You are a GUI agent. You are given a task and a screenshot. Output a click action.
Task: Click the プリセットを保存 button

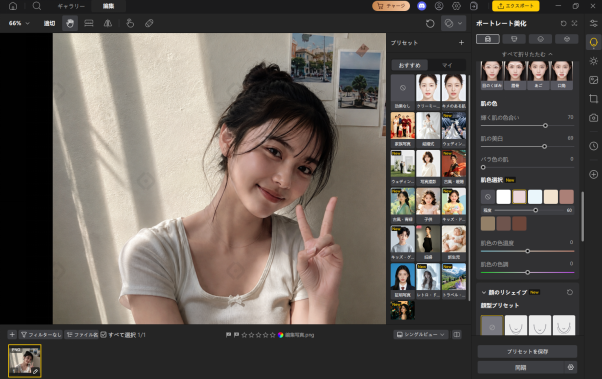click(527, 352)
